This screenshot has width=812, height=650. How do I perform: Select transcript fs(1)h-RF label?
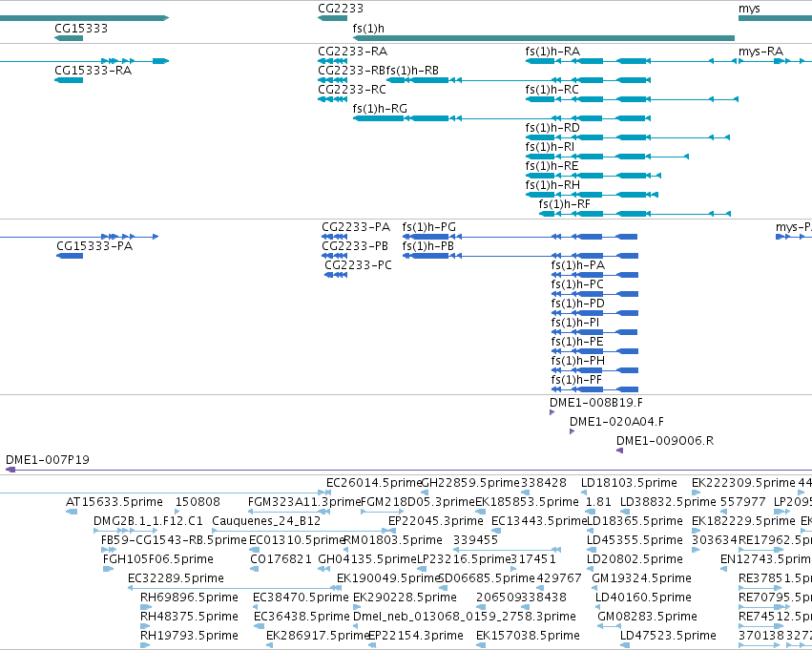[564, 204]
